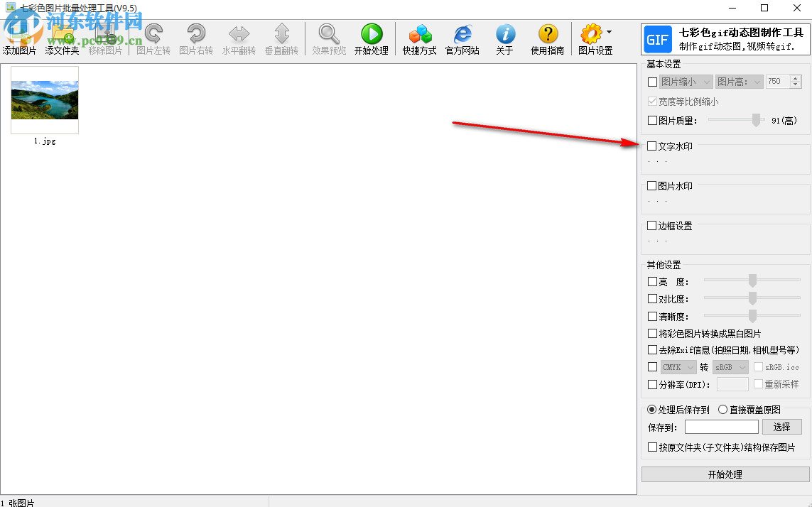Image resolution: width=812 pixels, height=507 pixels.
Task: Enable the 边框设置 border checkbox
Action: coord(652,226)
